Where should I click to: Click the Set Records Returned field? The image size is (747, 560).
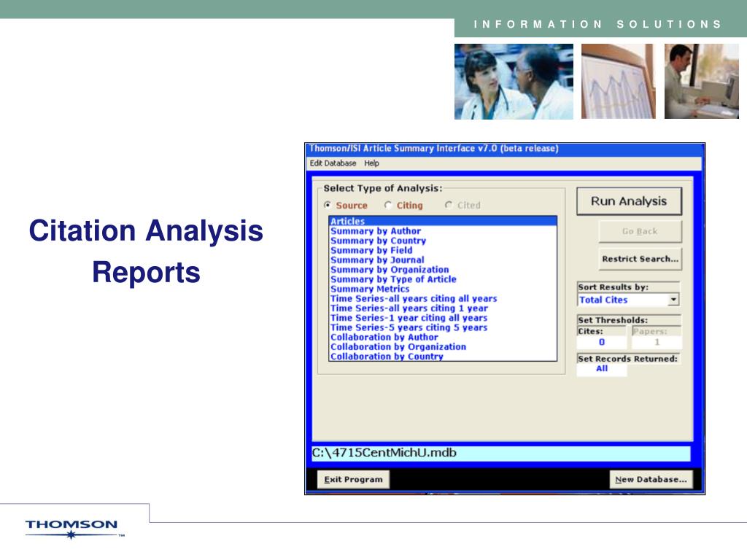point(602,369)
